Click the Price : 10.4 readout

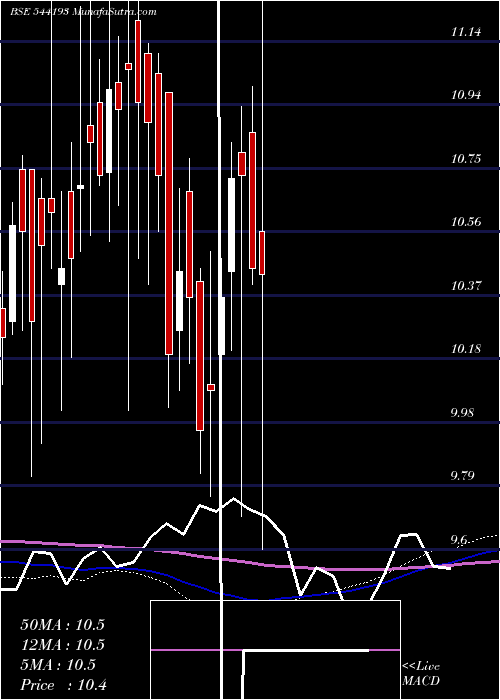[x=63, y=685]
